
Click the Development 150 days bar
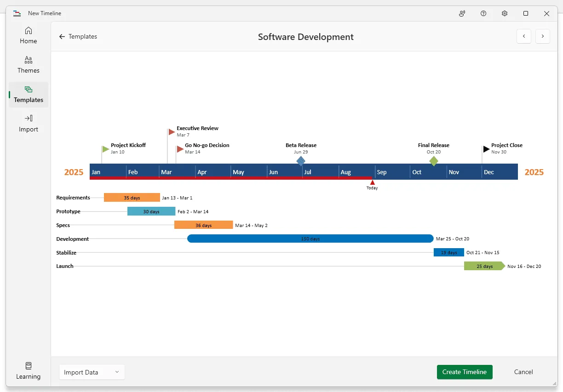(310, 239)
